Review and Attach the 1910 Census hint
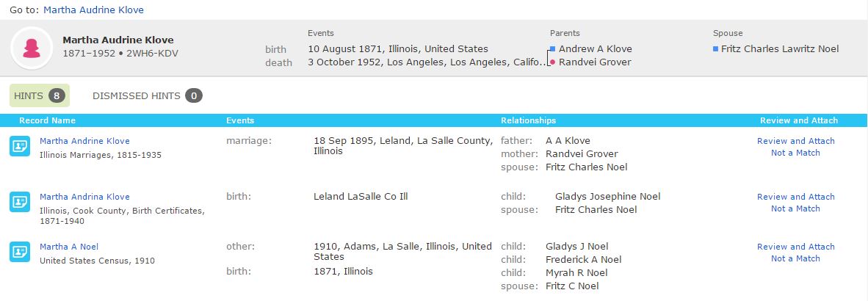This screenshot has width=868, height=301. pyautogui.click(x=795, y=247)
